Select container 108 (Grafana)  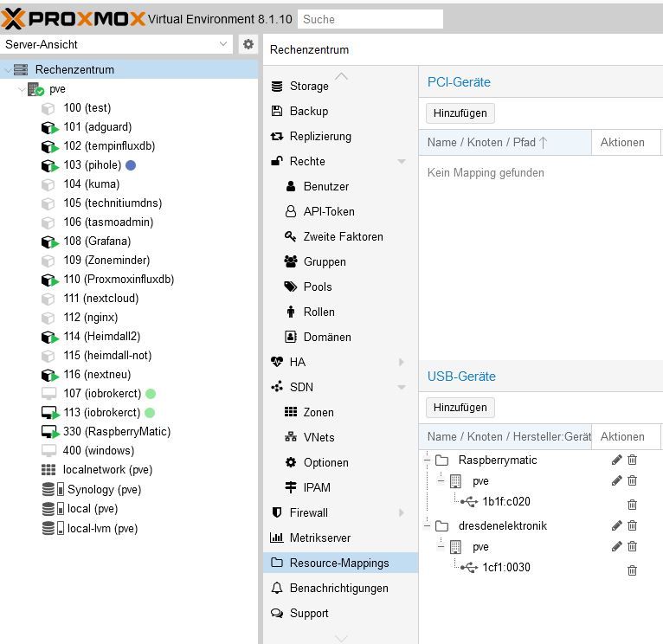(129, 241)
